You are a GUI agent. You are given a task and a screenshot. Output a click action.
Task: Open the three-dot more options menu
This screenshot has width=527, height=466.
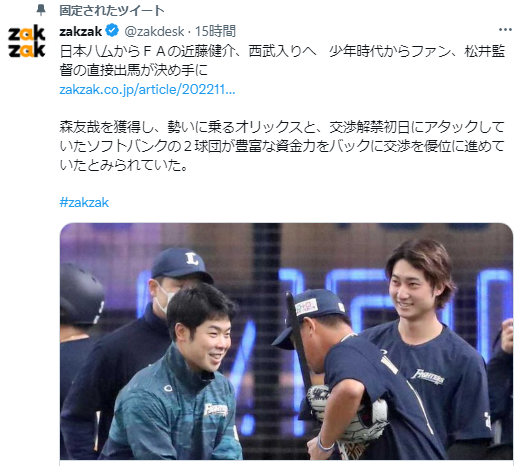point(505,30)
